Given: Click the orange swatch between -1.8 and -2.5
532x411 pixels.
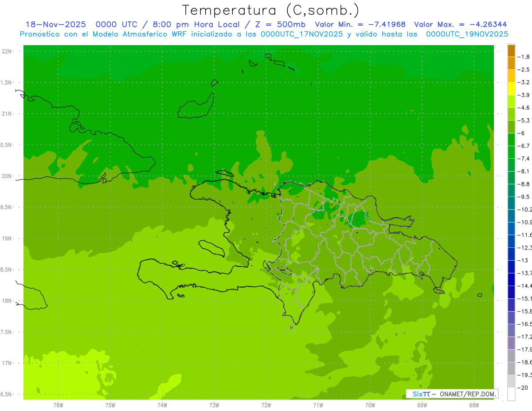Looking at the screenshot, I should (x=511, y=63).
